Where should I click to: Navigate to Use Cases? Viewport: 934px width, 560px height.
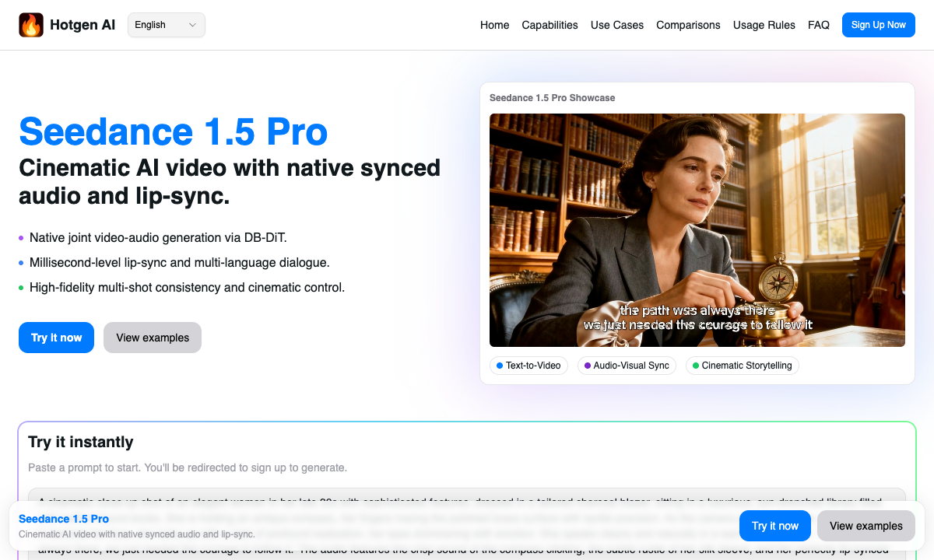pos(616,25)
